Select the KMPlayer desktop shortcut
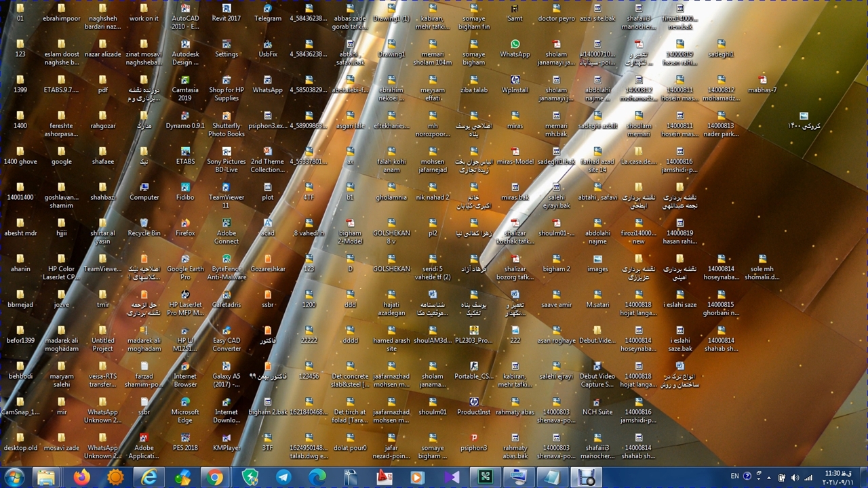 coord(226,439)
